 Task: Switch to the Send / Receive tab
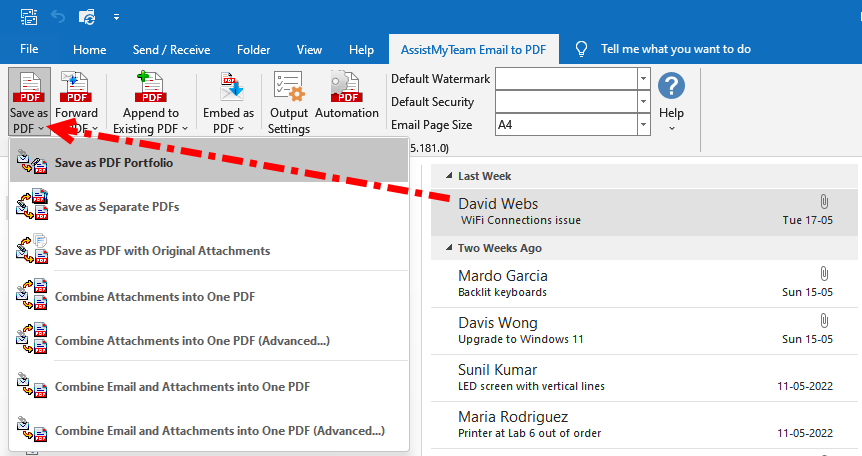tap(171, 50)
